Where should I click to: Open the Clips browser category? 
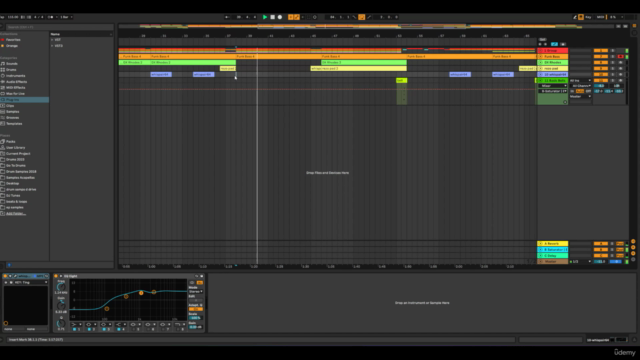tap(10, 106)
